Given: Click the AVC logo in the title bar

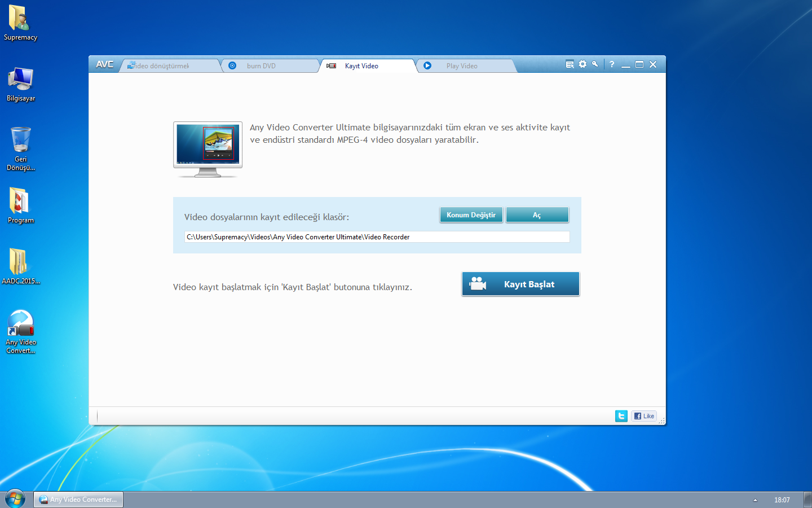Looking at the screenshot, I should click(x=105, y=64).
